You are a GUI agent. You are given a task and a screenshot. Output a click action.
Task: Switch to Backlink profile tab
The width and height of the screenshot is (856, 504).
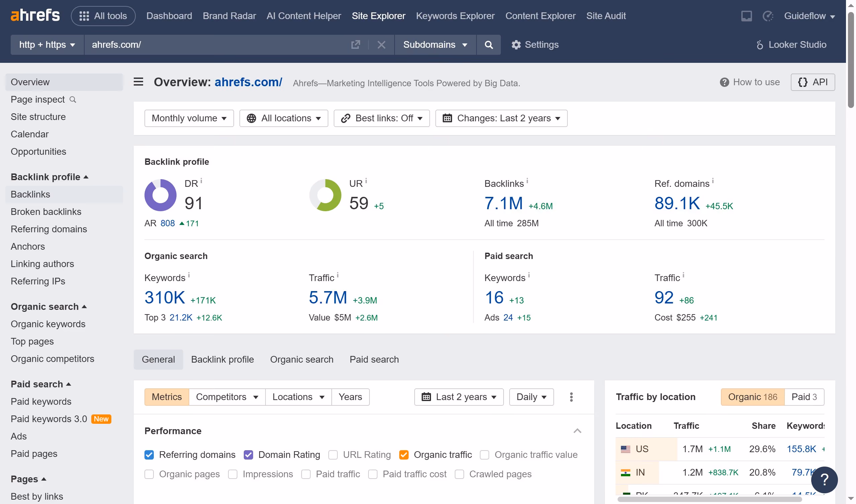click(x=222, y=360)
